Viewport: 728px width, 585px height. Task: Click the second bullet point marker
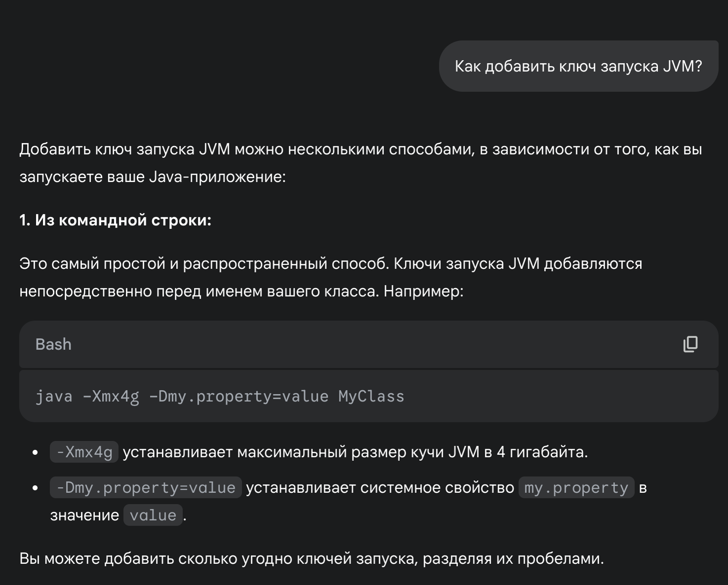[35, 487]
